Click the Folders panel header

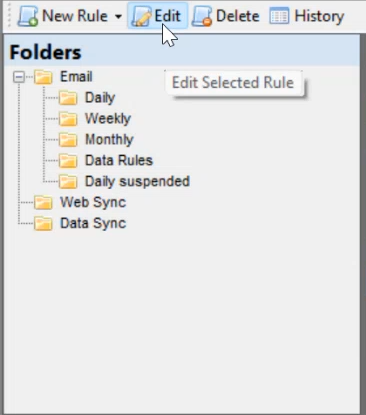[x=182, y=52]
